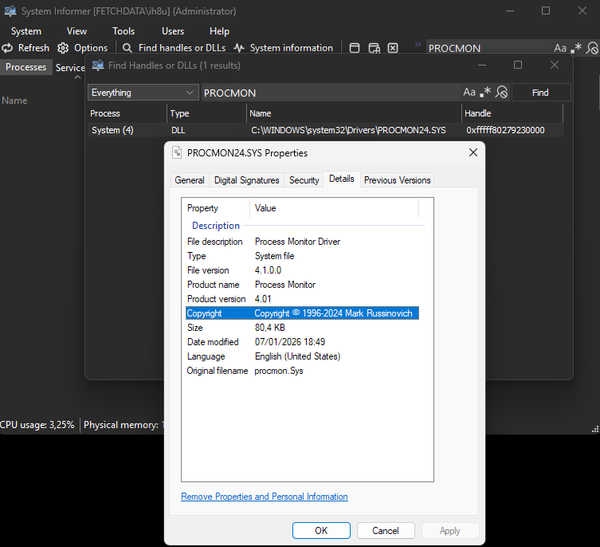The image size is (600, 547).
Task: Switch to the Digital Signatures tab
Action: pyautogui.click(x=248, y=180)
